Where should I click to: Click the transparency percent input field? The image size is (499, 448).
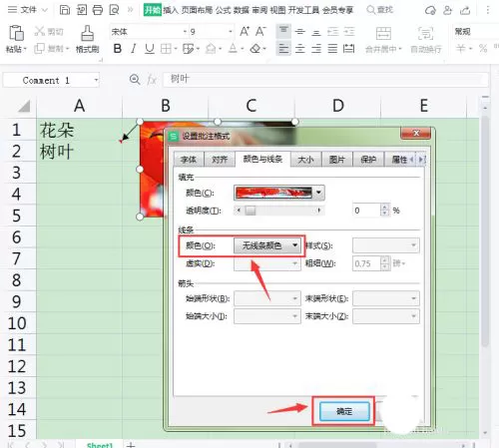click(x=366, y=211)
